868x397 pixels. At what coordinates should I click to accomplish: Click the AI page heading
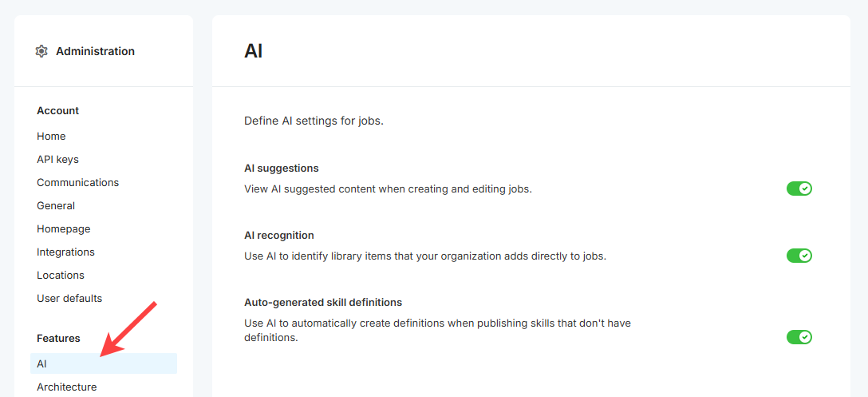tap(253, 51)
